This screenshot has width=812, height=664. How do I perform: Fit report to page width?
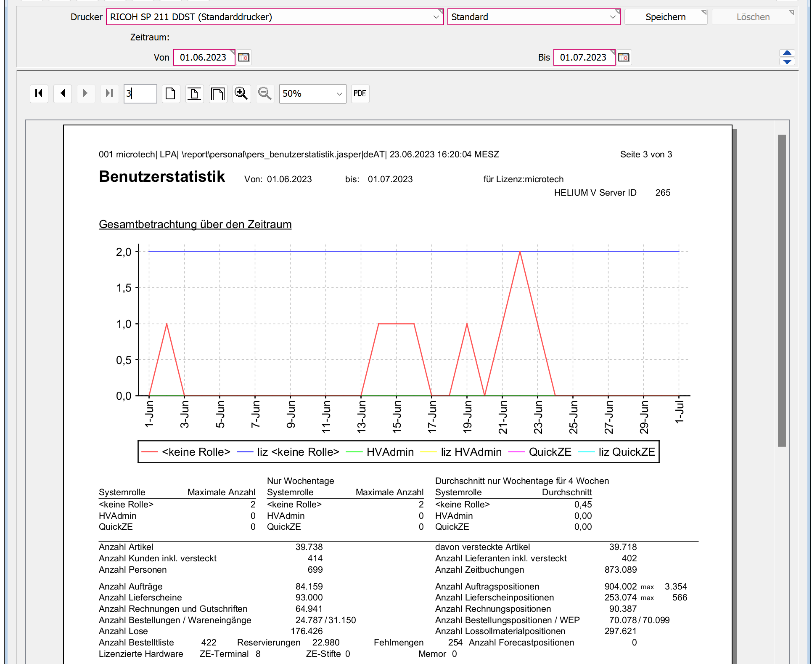(218, 93)
